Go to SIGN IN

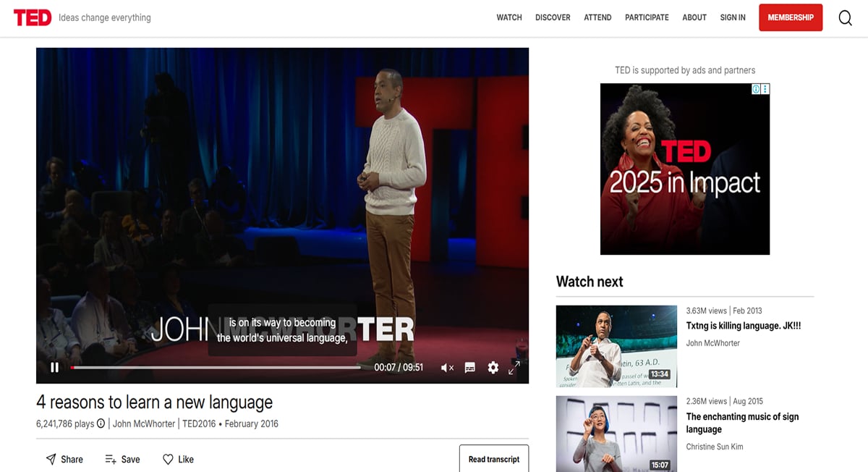click(733, 17)
